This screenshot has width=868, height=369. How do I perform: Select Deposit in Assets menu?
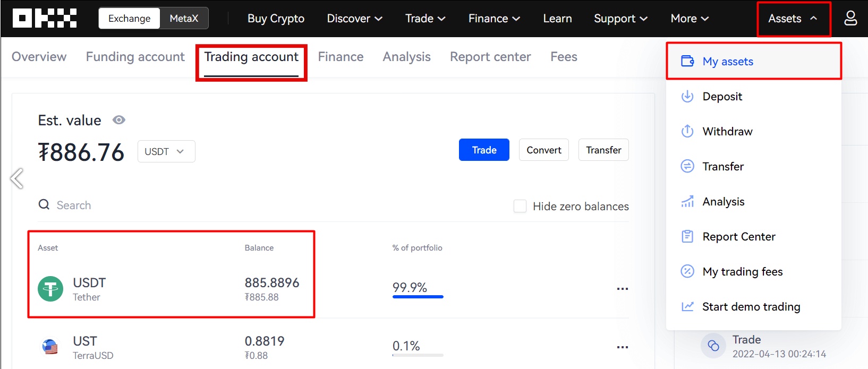click(754, 96)
